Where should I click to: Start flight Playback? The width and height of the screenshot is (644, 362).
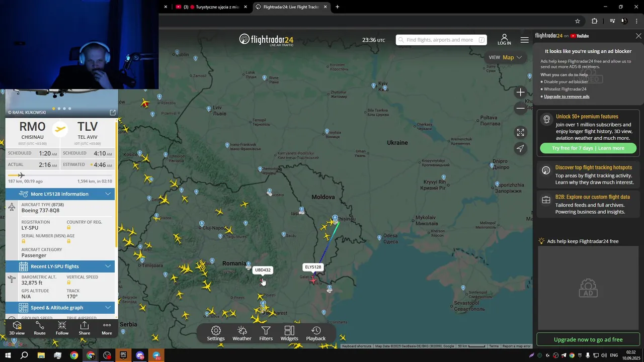(316, 333)
